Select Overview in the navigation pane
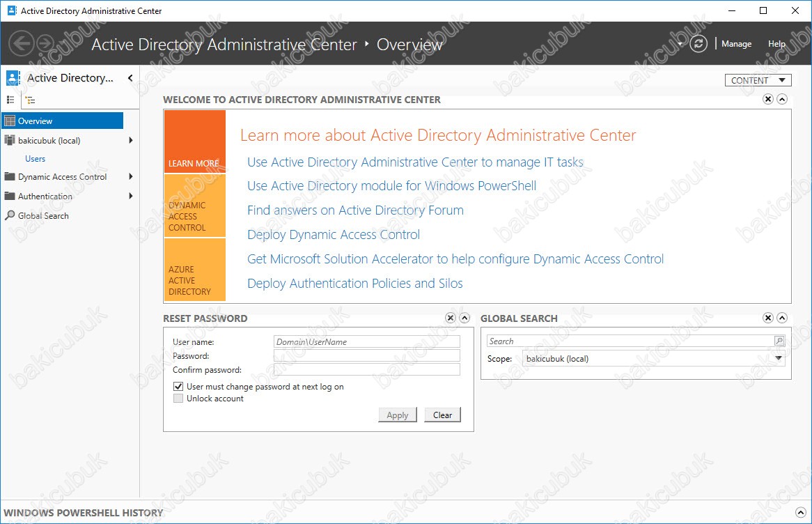The width and height of the screenshot is (812, 524). pyautogui.click(x=63, y=121)
